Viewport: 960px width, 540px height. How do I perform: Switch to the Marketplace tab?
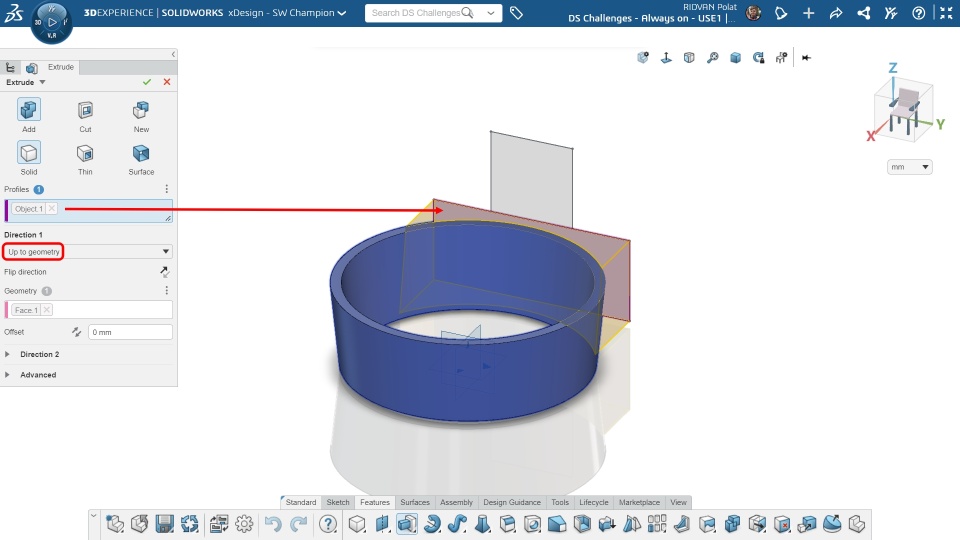(639, 502)
